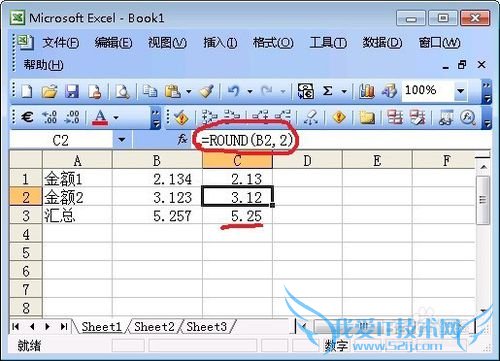Copy selection with the Copy icon

[150, 91]
